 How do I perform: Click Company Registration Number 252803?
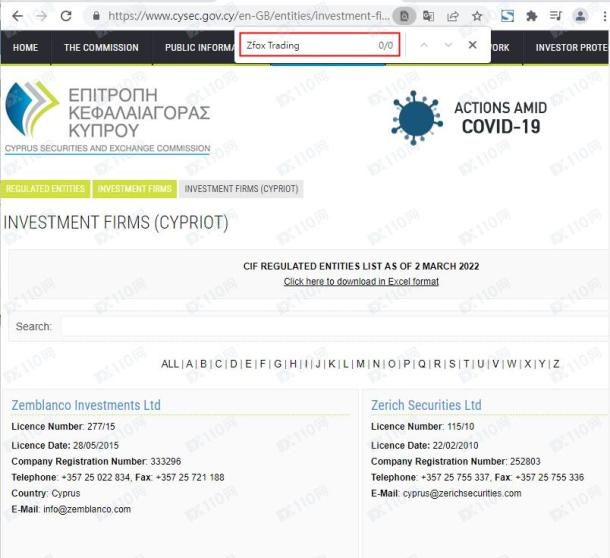click(x=456, y=461)
